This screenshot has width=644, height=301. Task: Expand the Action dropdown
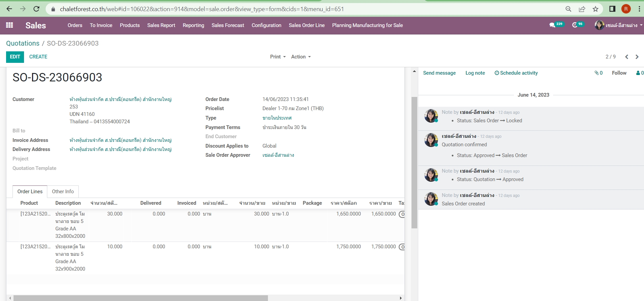pos(301,57)
